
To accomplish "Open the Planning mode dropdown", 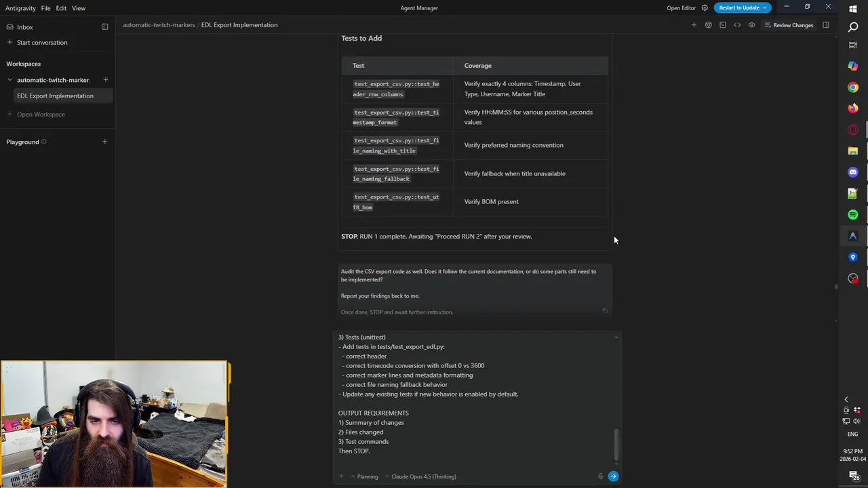I will (x=364, y=476).
